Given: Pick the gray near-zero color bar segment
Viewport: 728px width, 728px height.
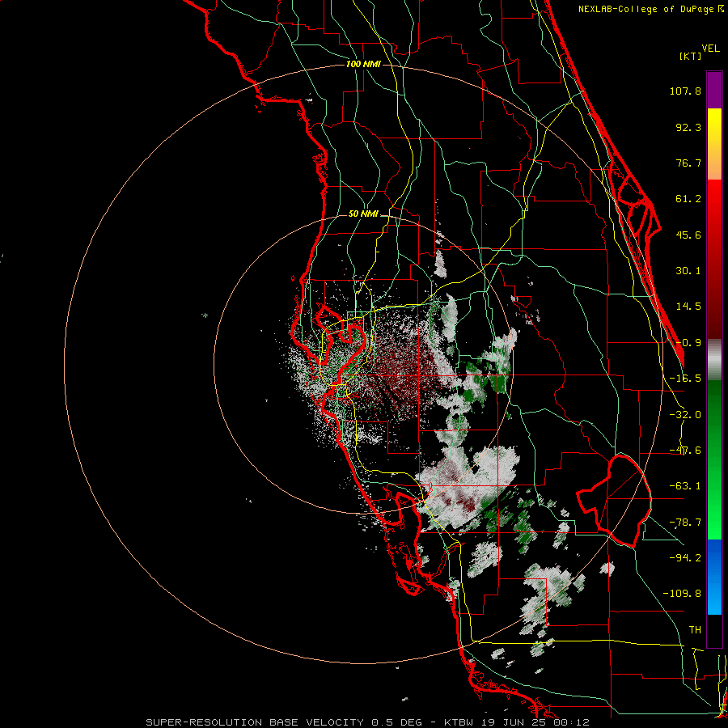Looking at the screenshot, I should 714,360.
